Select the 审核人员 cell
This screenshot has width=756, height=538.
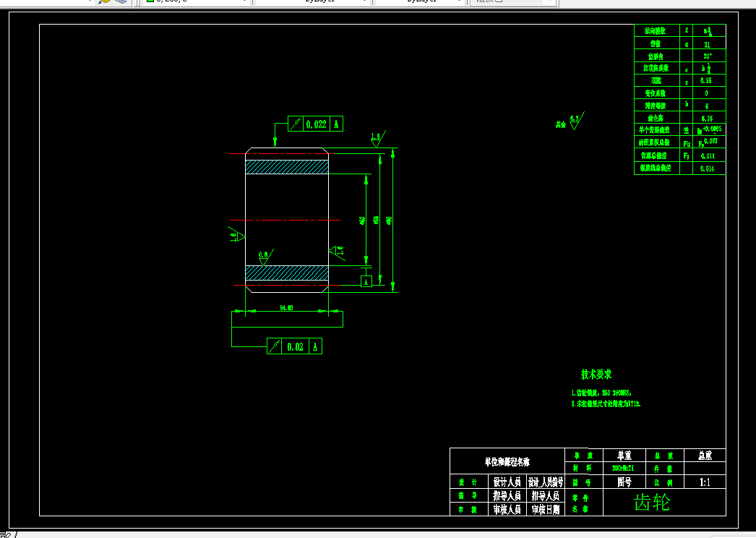(507, 510)
